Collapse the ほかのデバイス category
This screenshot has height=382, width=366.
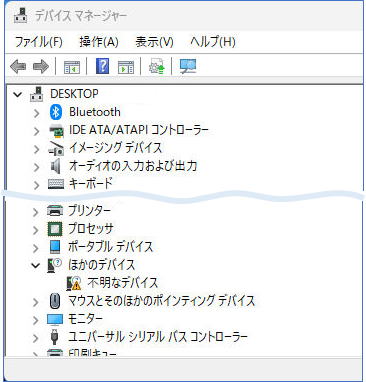pos(36,265)
